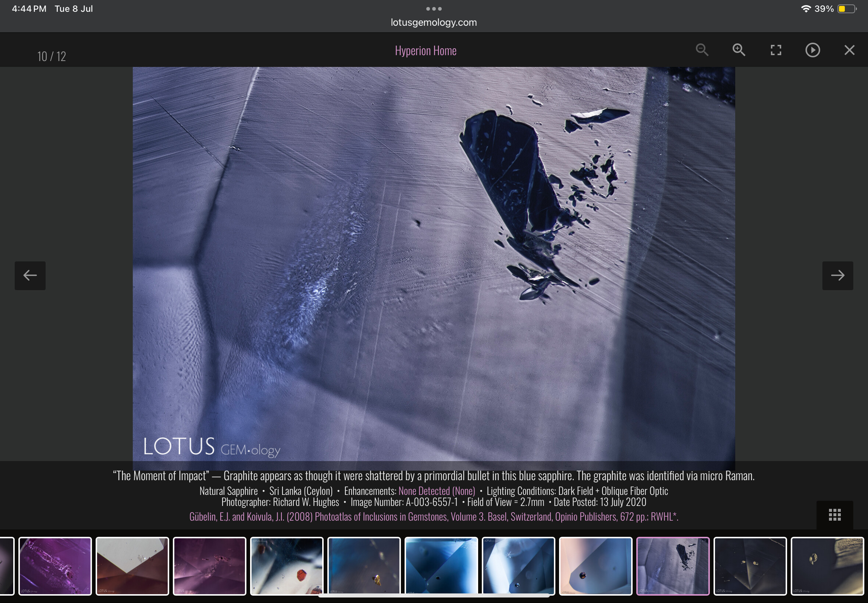The image size is (868, 603).
Task: Go to the next image with right arrow
Action: pyautogui.click(x=837, y=275)
